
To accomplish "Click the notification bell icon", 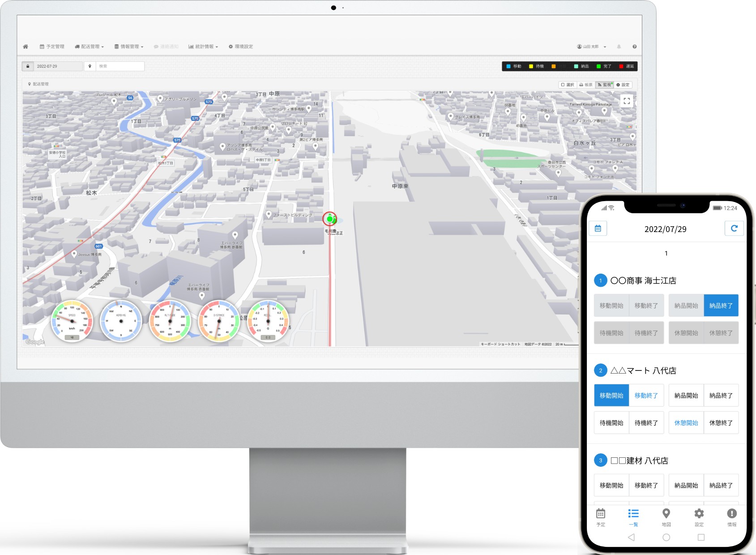I will click(x=619, y=47).
